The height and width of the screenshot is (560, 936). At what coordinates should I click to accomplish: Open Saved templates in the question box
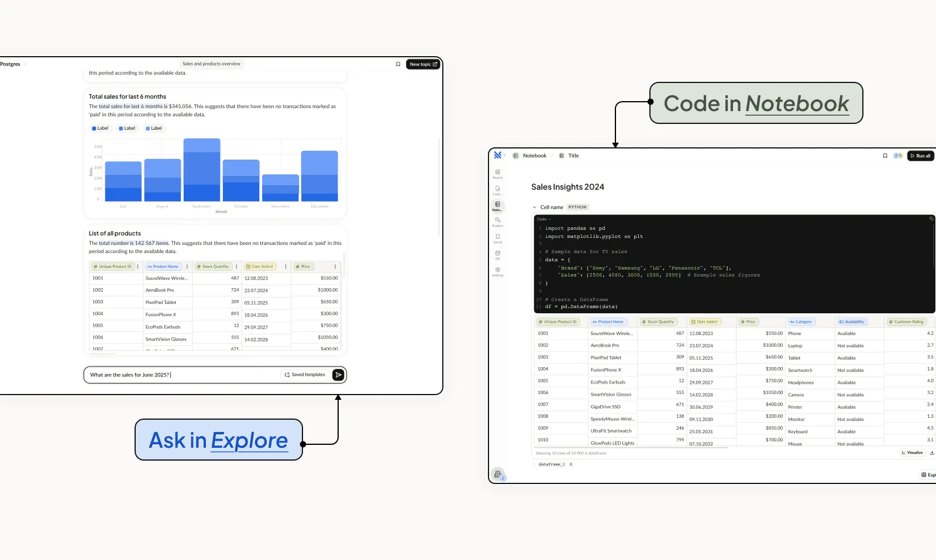click(305, 375)
